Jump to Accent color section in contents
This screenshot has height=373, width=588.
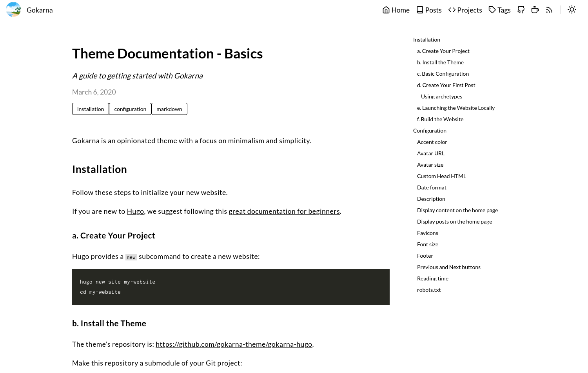[432, 142]
